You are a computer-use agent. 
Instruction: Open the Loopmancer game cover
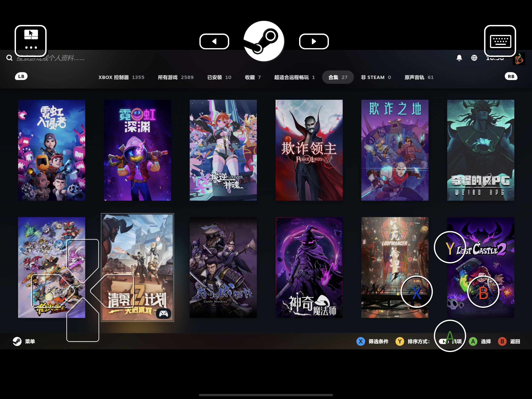395,267
